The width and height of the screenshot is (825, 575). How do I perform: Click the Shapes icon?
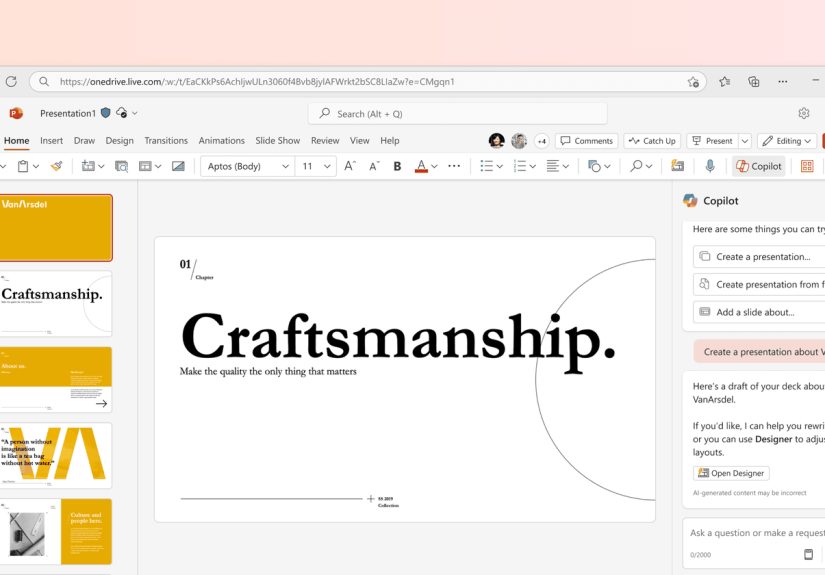594,166
